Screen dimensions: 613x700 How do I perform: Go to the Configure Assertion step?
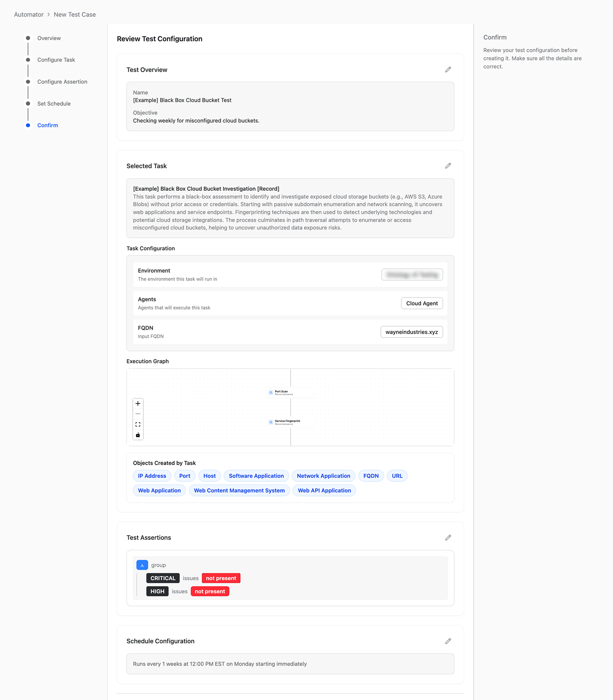[62, 82]
